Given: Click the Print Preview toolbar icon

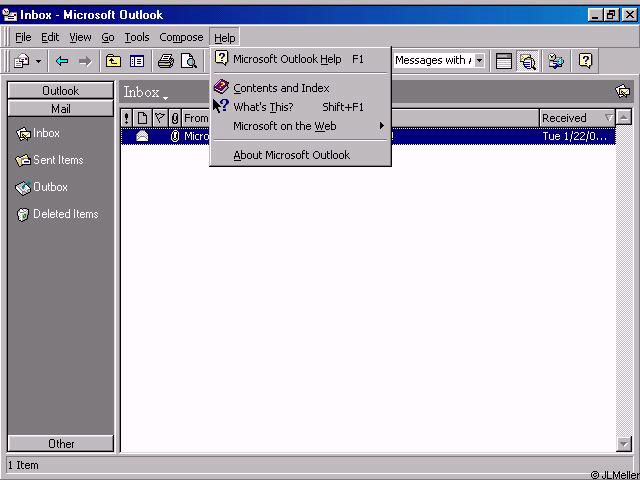Looking at the screenshot, I should pos(189,61).
